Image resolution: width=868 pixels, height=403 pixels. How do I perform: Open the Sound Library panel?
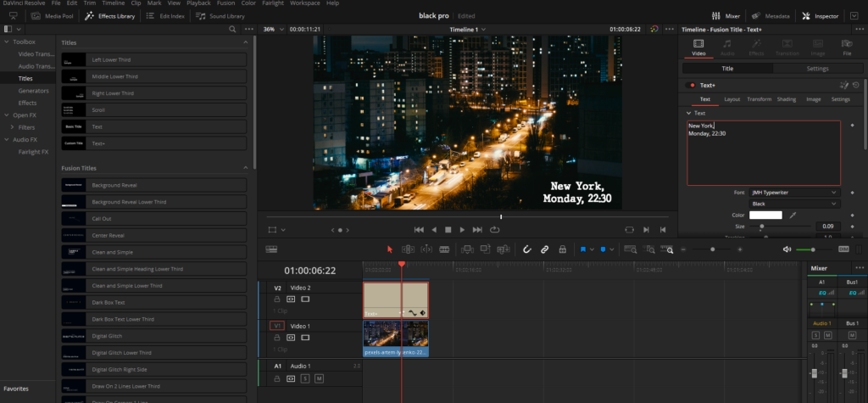tap(220, 16)
